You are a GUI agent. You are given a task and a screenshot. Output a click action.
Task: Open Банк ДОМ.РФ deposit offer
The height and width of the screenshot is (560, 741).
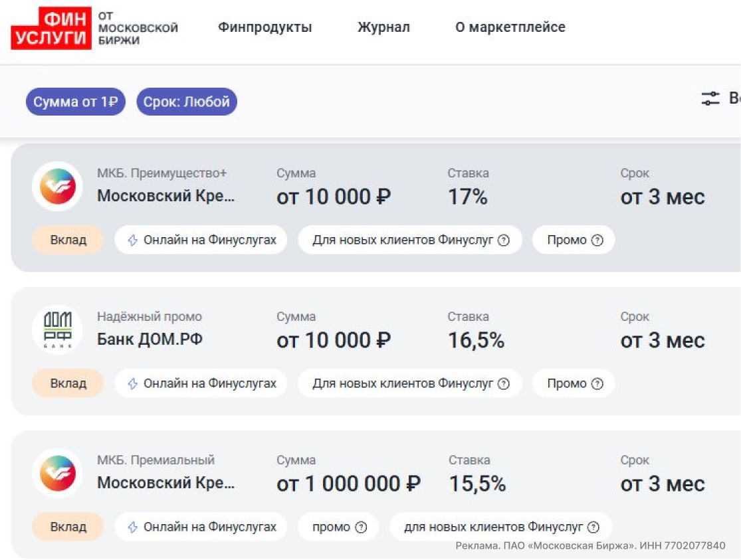coord(150,339)
